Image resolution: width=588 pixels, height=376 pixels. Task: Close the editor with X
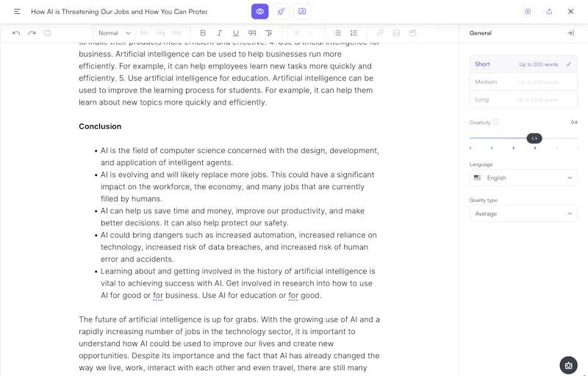coord(570,12)
